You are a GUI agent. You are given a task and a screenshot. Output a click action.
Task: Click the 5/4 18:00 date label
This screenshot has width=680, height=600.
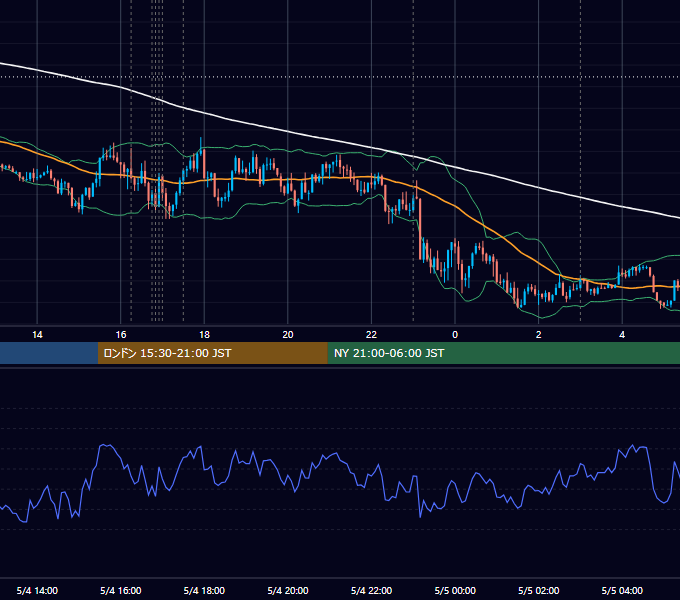[204, 590]
